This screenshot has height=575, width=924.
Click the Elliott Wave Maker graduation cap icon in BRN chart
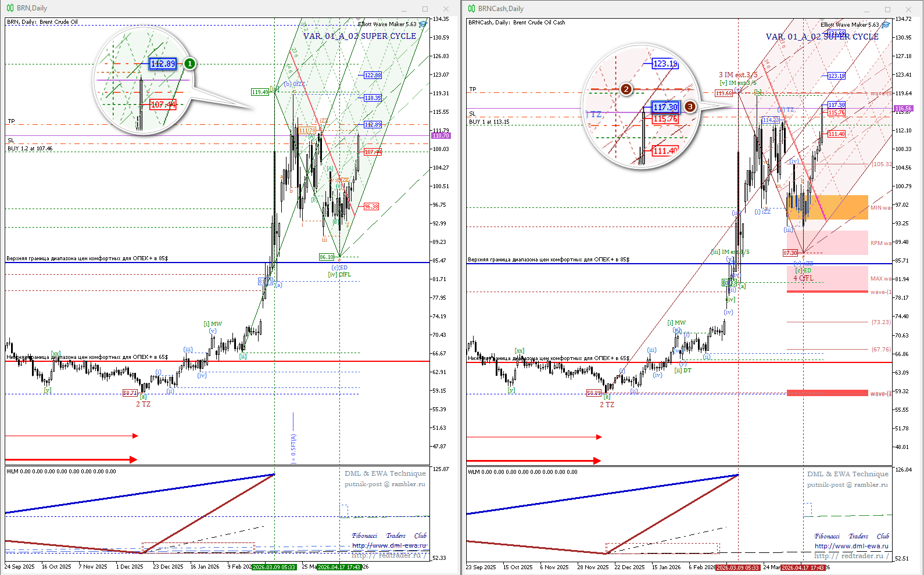(422, 24)
